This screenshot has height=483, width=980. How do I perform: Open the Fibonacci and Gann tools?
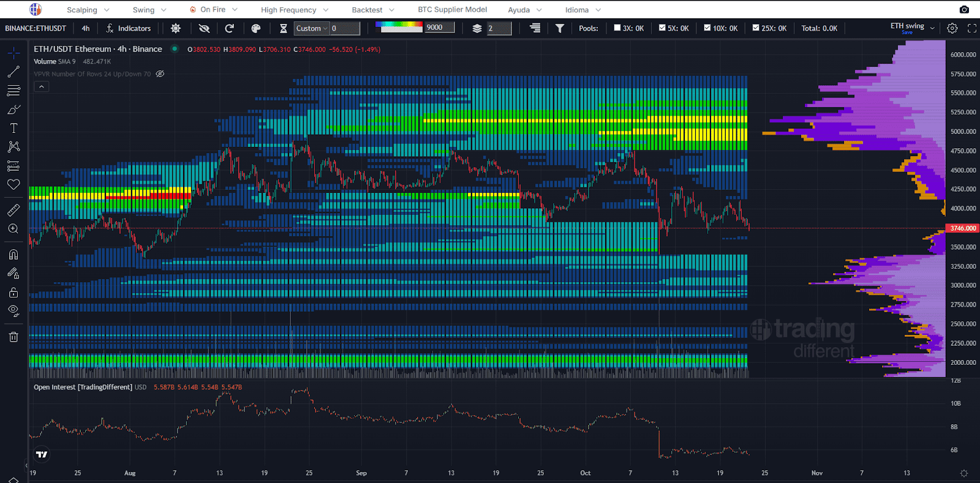coord(13,91)
